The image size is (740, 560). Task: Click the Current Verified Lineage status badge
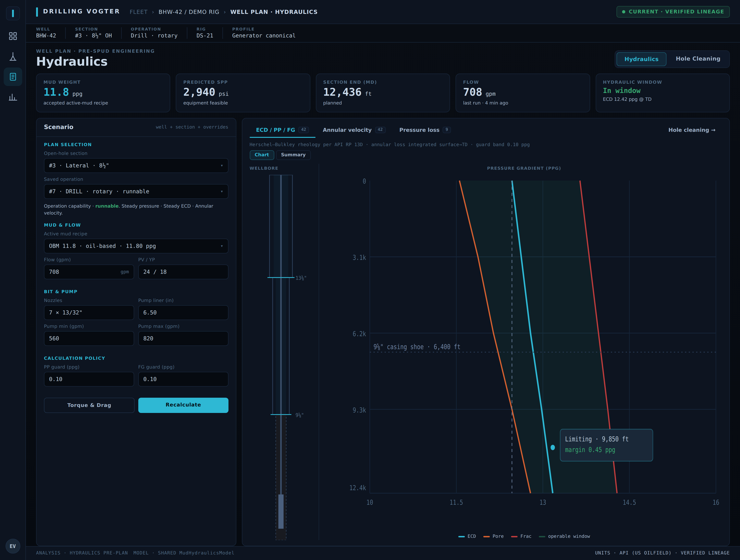[673, 12]
